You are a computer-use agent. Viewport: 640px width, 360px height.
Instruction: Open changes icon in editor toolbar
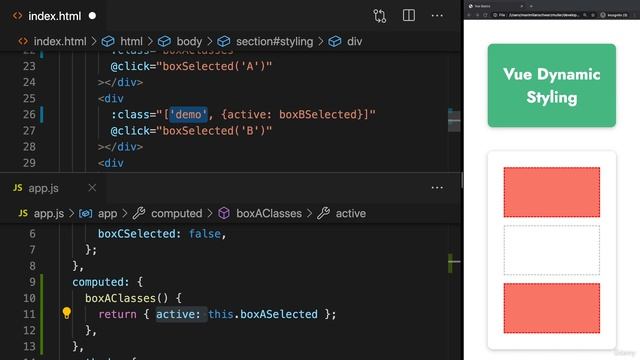(380, 16)
